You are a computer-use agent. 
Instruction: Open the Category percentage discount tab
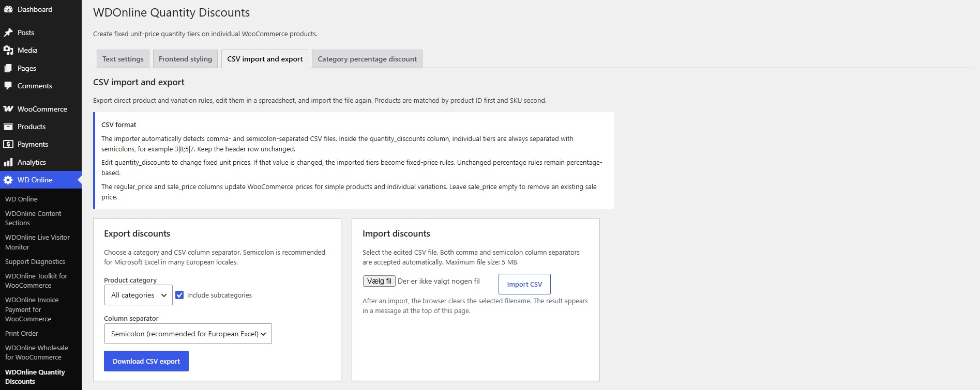point(367,59)
